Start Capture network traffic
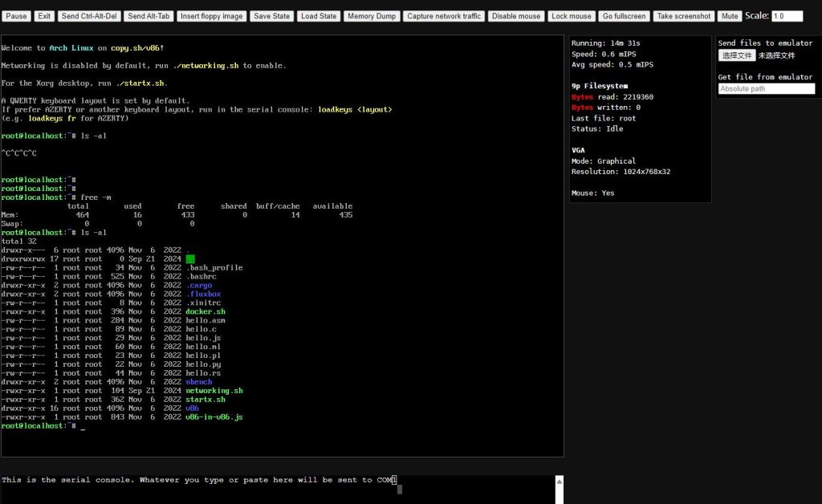The image size is (822, 504). [x=444, y=16]
